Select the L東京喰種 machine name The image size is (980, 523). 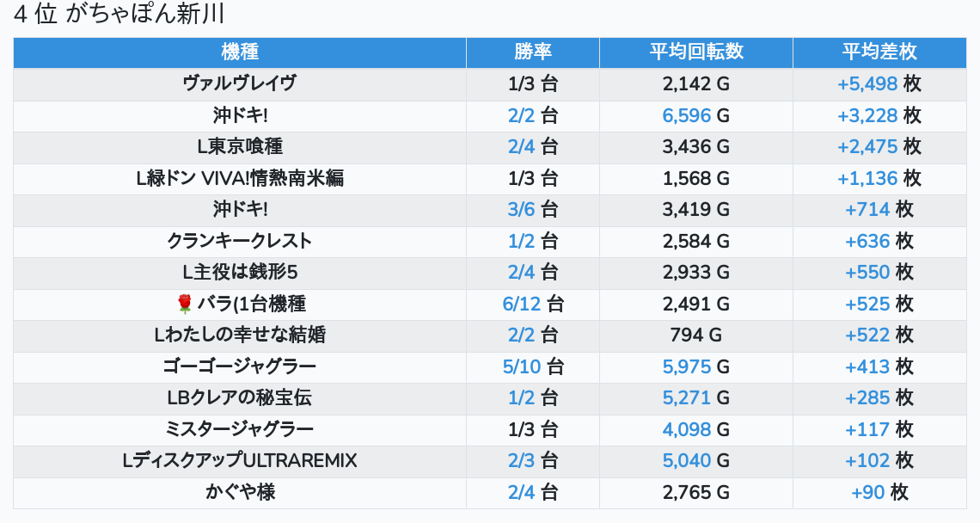pos(240,146)
